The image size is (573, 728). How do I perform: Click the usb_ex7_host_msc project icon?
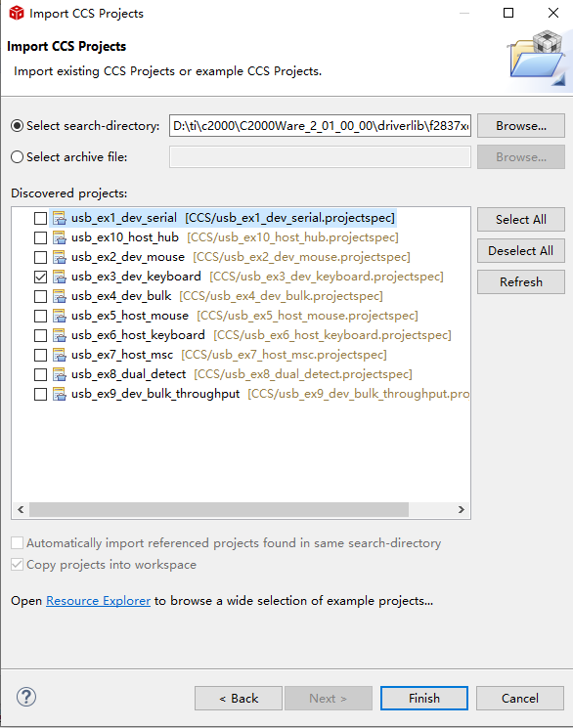[x=59, y=355]
